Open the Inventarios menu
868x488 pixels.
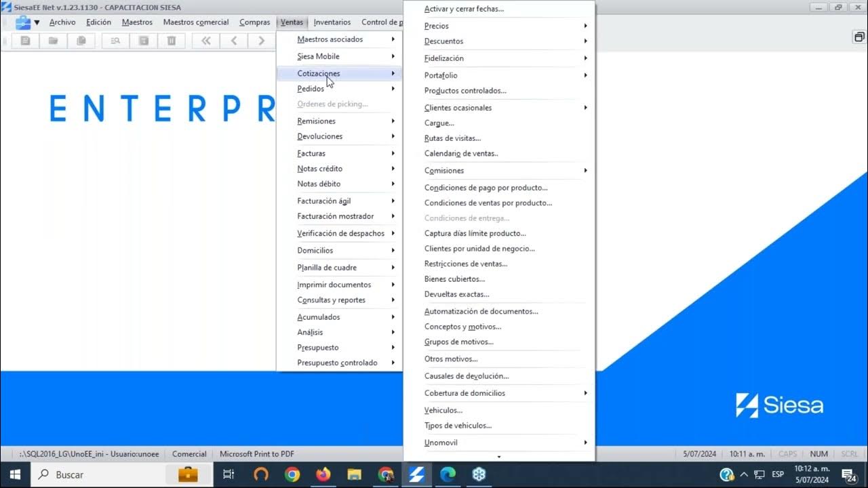pos(332,22)
